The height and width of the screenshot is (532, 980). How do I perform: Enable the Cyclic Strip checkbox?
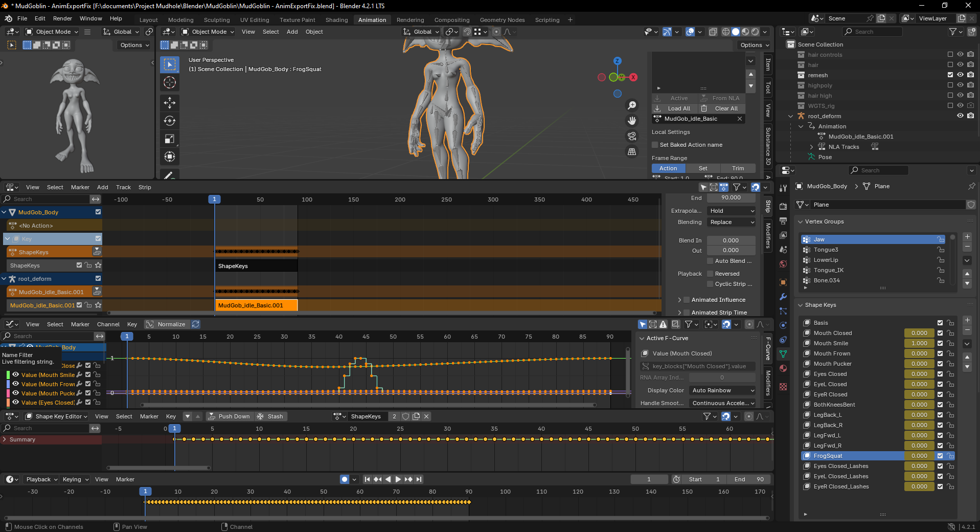click(x=710, y=284)
